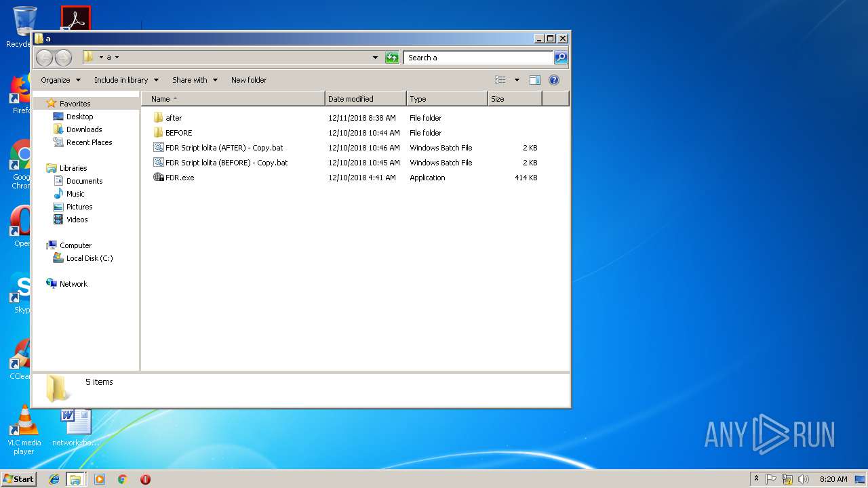This screenshot has height=488, width=868.
Task: Sort by the Name column header
Action: [x=233, y=99]
